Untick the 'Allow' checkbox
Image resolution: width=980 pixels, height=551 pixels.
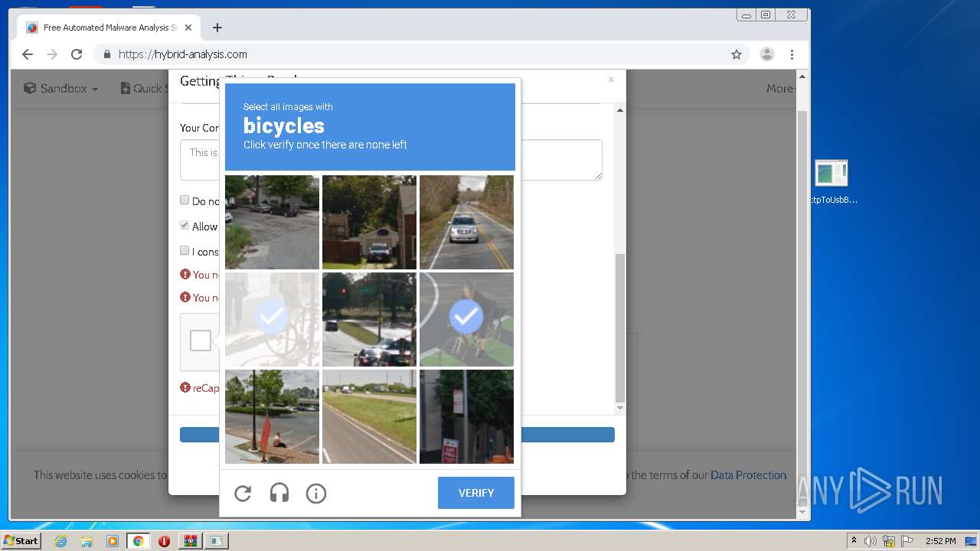(x=185, y=225)
